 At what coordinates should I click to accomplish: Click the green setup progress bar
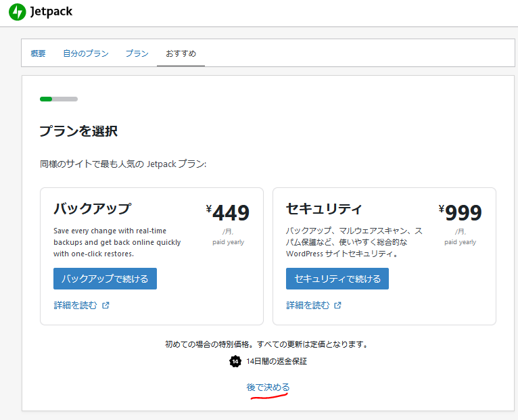click(58, 99)
